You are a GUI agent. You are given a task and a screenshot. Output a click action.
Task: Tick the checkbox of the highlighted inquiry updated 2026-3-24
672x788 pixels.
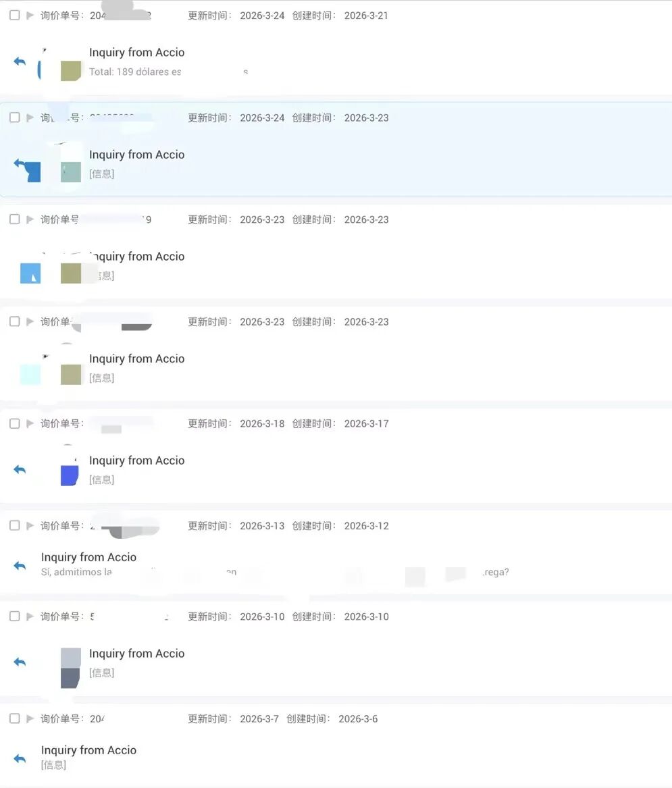click(15, 117)
